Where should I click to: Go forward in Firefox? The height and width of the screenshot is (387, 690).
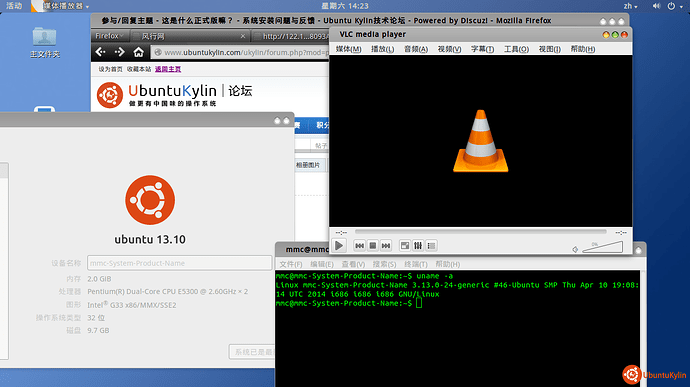coord(119,52)
